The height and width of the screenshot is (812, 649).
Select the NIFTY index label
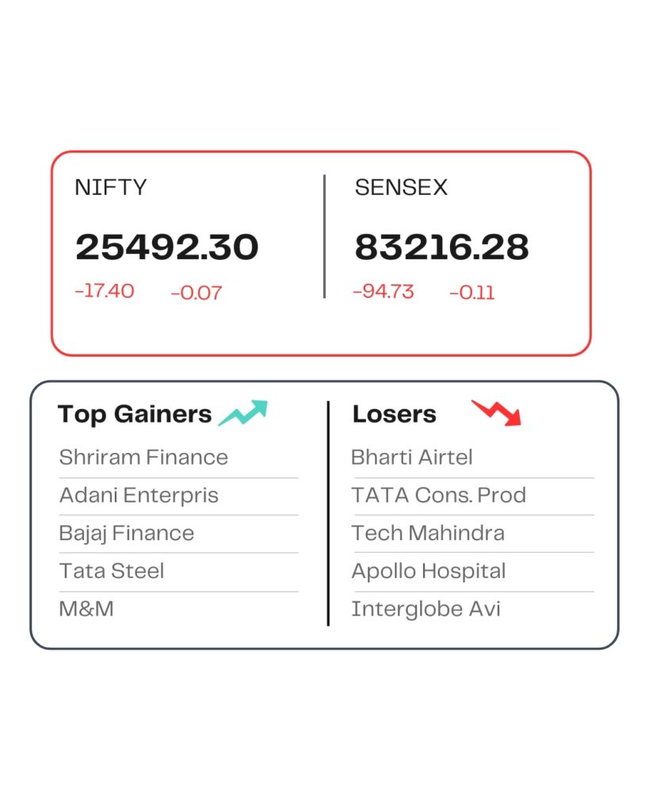point(110,188)
